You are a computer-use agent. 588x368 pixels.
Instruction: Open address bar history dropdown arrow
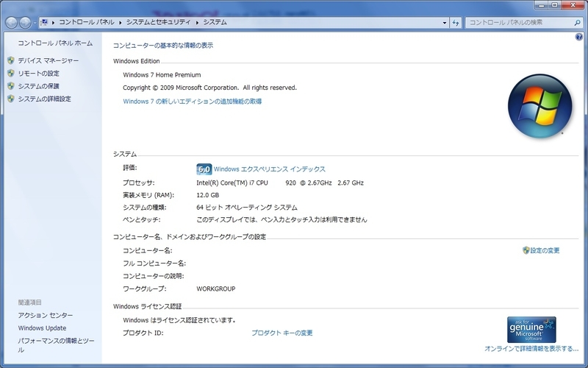(x=445, y=23)
